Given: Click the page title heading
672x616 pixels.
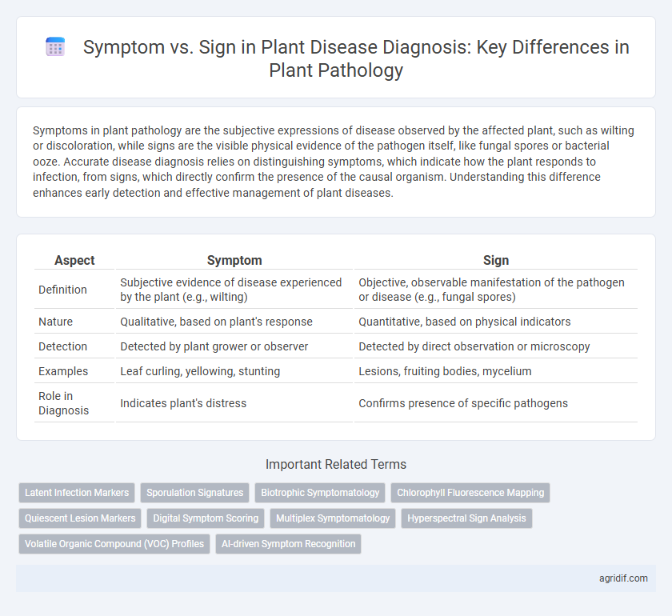Looking at the screenshot, I should coord(336,60).
